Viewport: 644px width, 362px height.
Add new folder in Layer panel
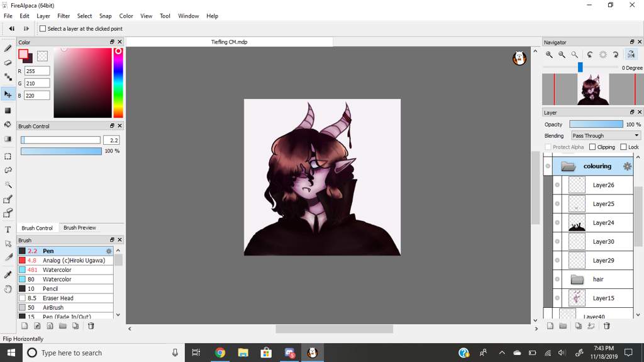point(563,326)
